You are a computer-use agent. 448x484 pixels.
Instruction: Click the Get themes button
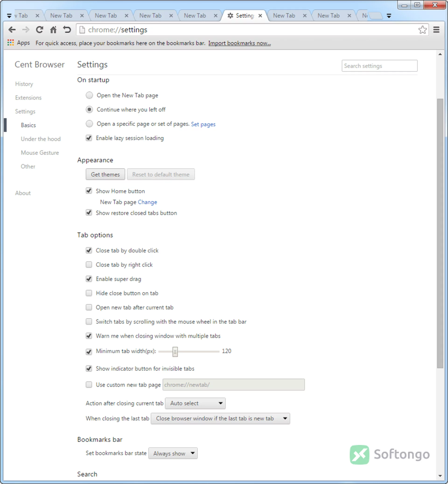tap(105, 174)
